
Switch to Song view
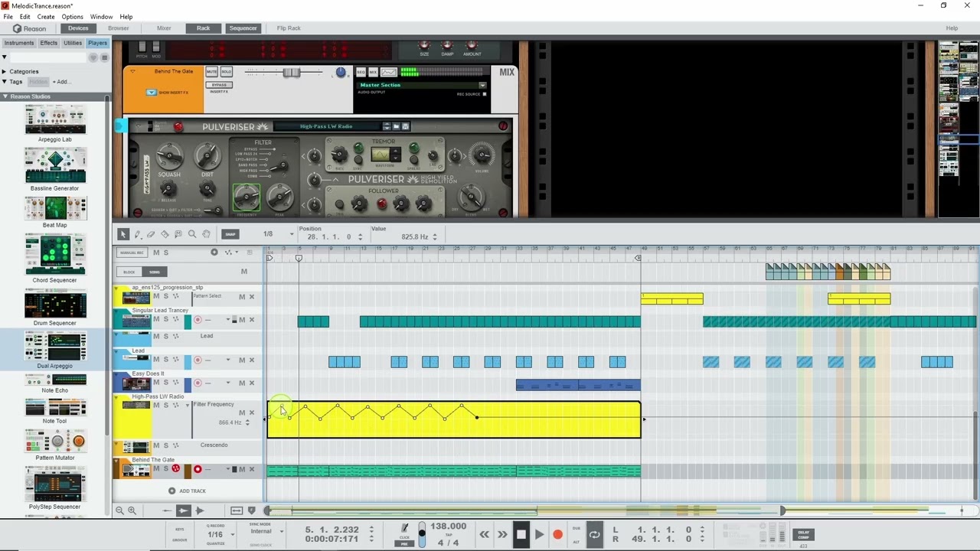(155, 272)
